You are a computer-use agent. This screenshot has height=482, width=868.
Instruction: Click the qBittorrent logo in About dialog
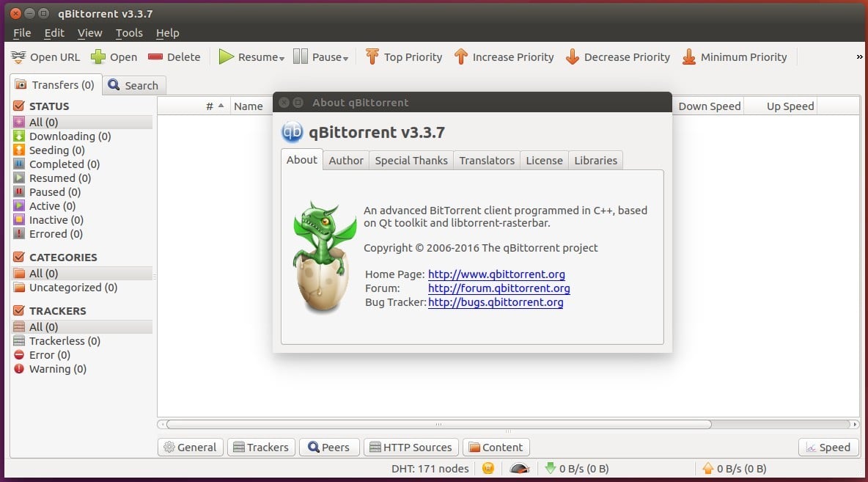[293, 132]
